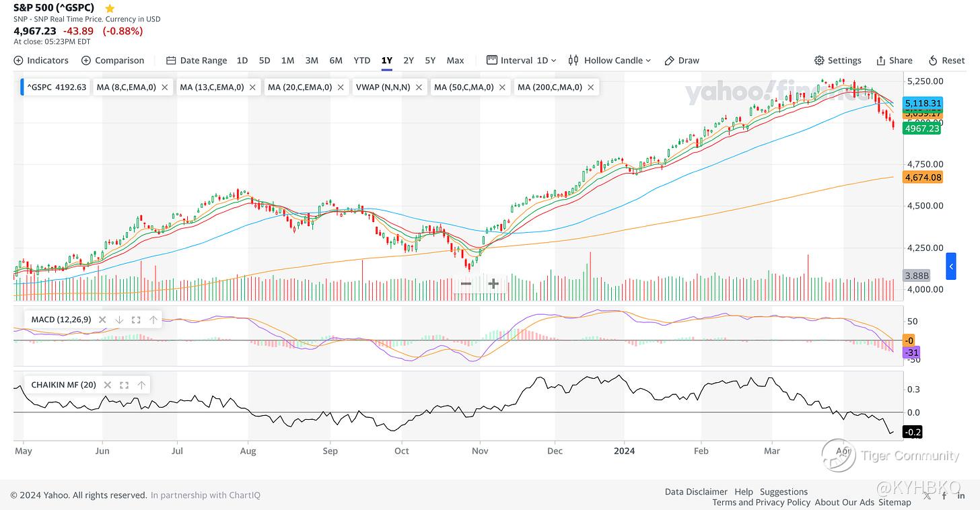The image size is (980, 510).
Task: Switch to the YTD range
Action: coord(362,61)
